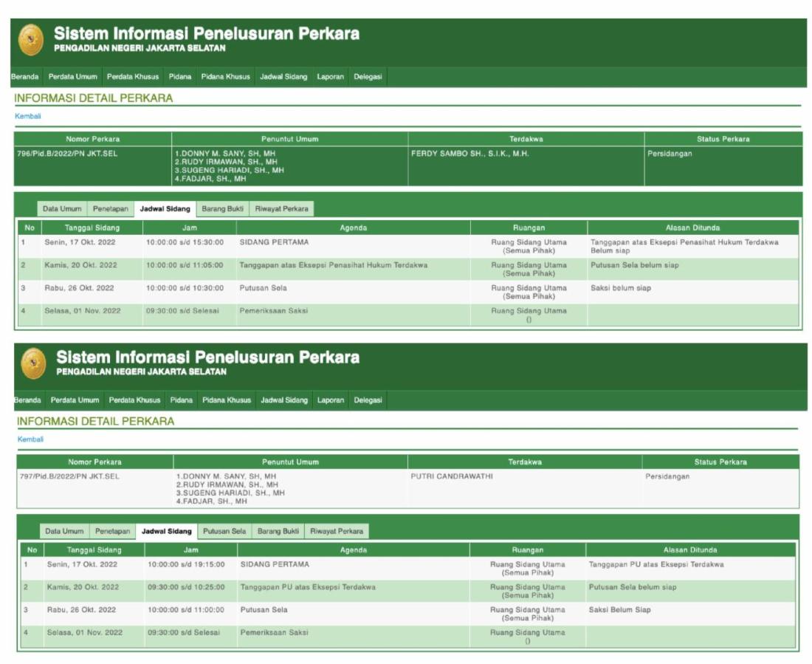Open Perdata Umum menu on the Ferdy Sambo page
This screenshot has width=812, height=664.
point(73,77)
